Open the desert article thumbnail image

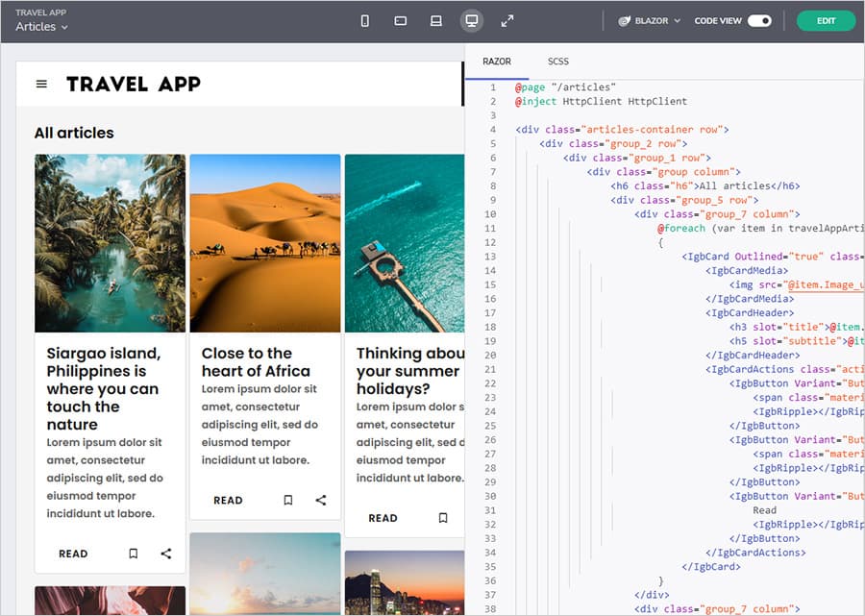click(266, 242)
